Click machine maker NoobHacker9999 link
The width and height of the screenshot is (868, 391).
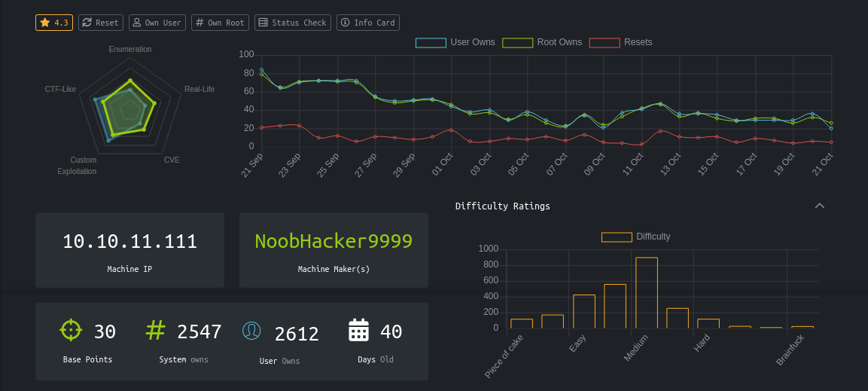click(333, 242)
